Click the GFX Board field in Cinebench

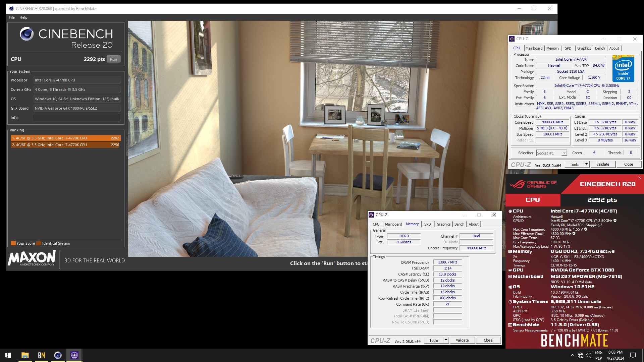(77, 108)
